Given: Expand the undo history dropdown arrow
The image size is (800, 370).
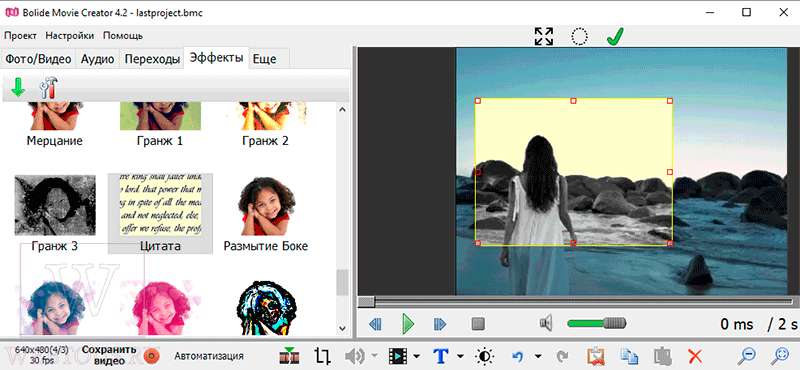Looking at the screenshot, I should click(x=538, y=356).
